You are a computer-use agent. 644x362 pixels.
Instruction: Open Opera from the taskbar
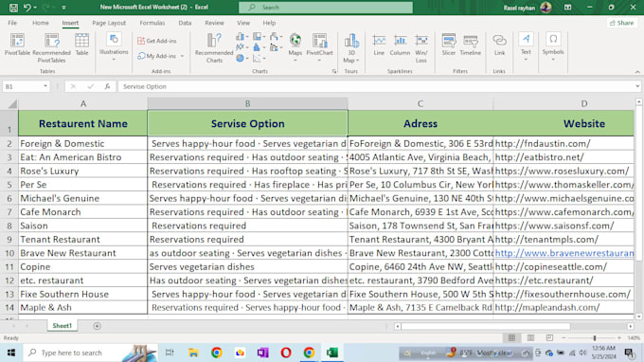(x=286, y=353)
